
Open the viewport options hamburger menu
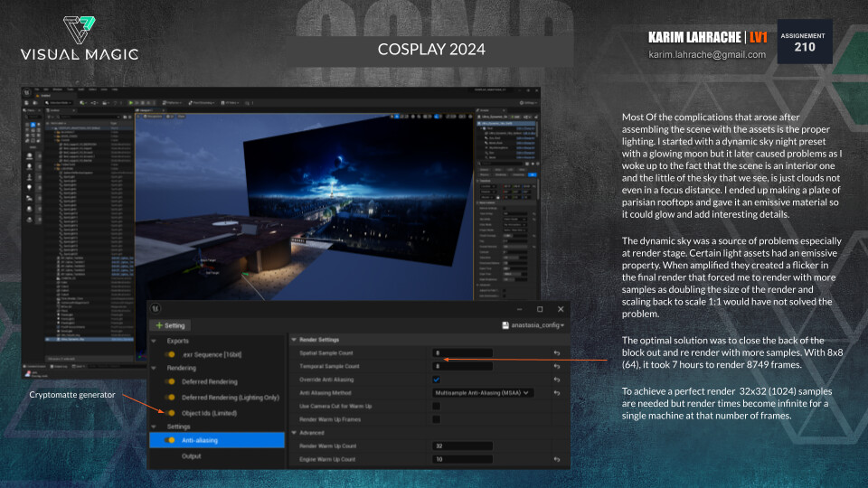[138, 117]
